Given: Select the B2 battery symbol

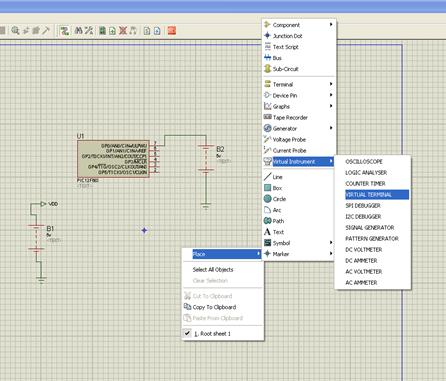Looking at the screenshot, I should tap(206, 158).
